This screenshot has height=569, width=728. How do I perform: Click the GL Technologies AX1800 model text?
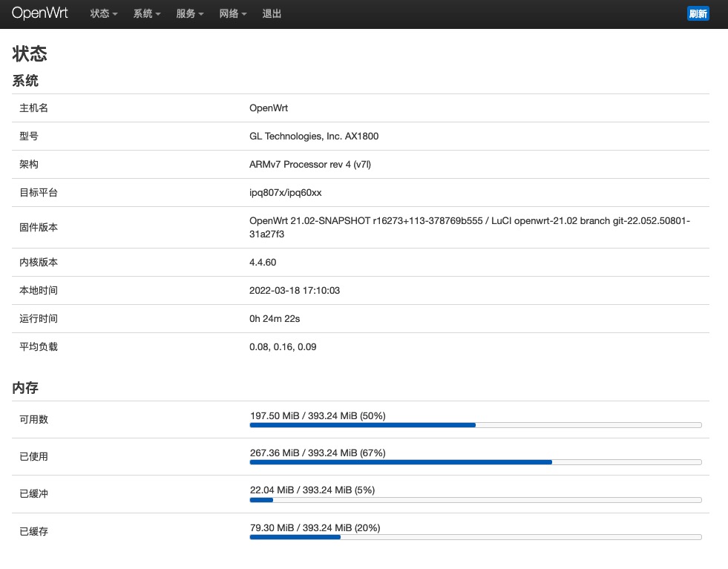click(x=314, y=137)
